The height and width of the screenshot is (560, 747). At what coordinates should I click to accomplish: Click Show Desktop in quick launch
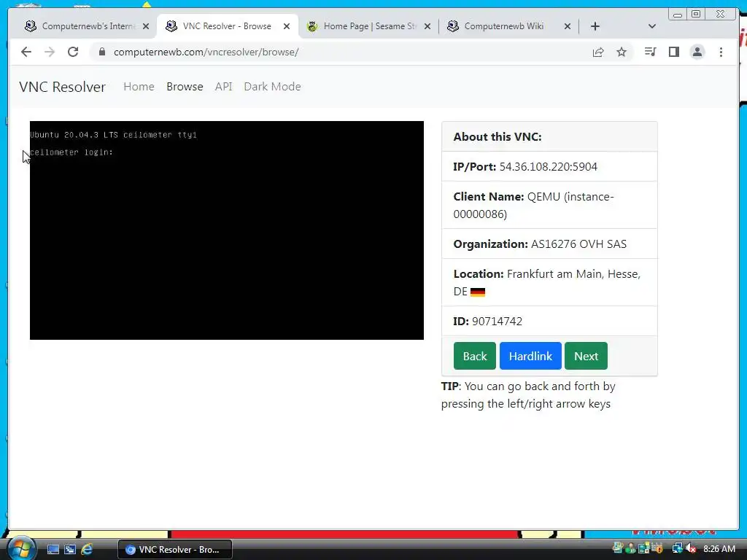53,550
